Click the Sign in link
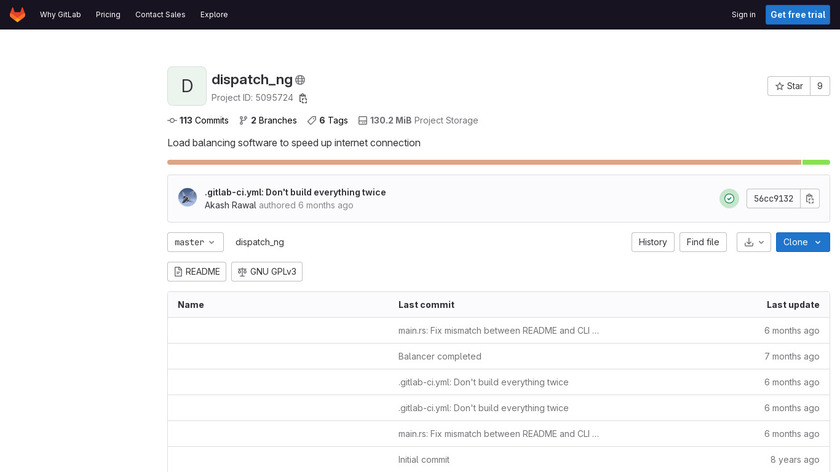 [x=743, y=14]
